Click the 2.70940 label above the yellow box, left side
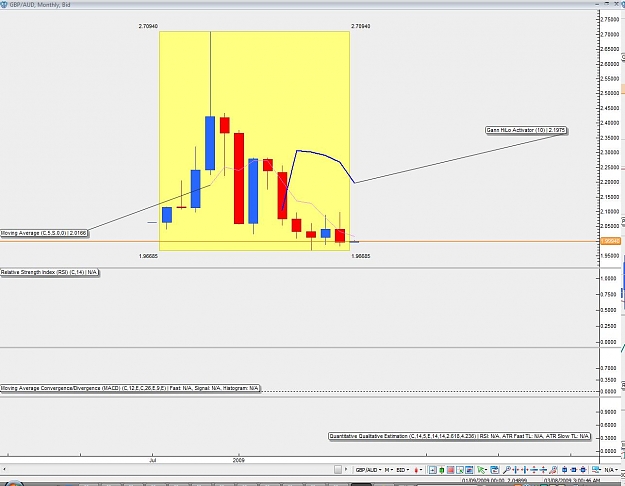 [x=148, y=26]
